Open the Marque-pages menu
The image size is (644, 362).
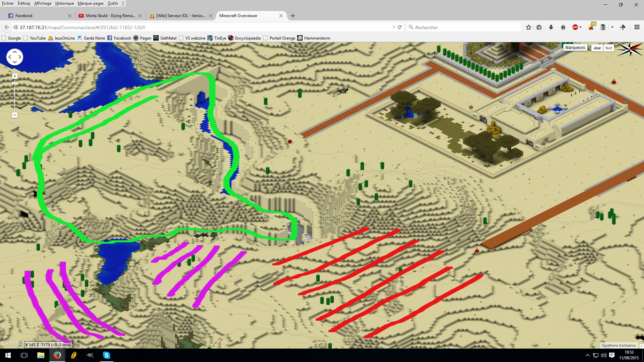91,3
